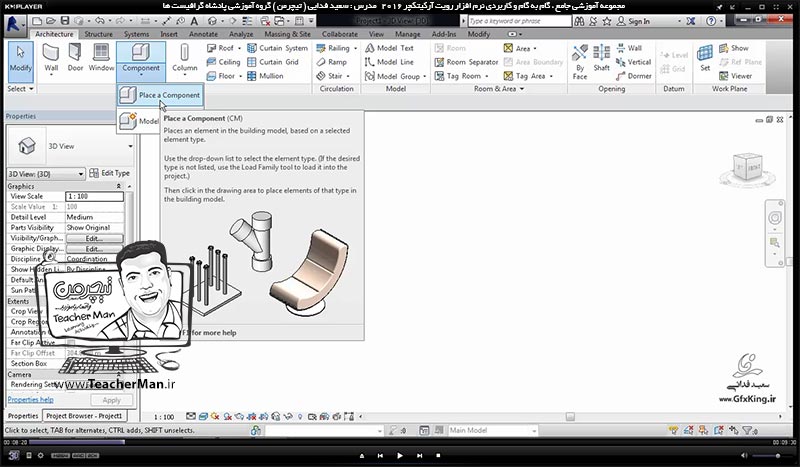The height and width of the screenshot is (467, 800).
Task: Click the View Scale 1 : 100 field
Action: tap(94, 196)
